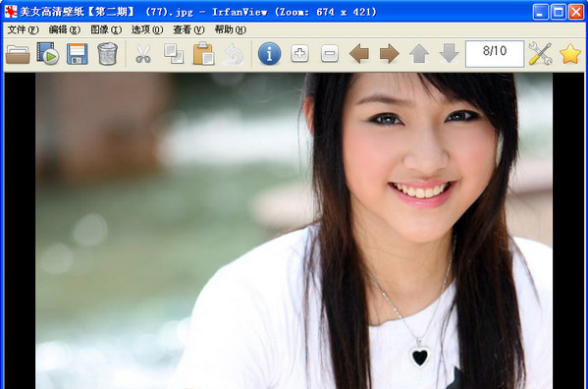Viewport: 588px width, 389px height.
Task: Open the 选项(O) menu
Action: (147, 29)
